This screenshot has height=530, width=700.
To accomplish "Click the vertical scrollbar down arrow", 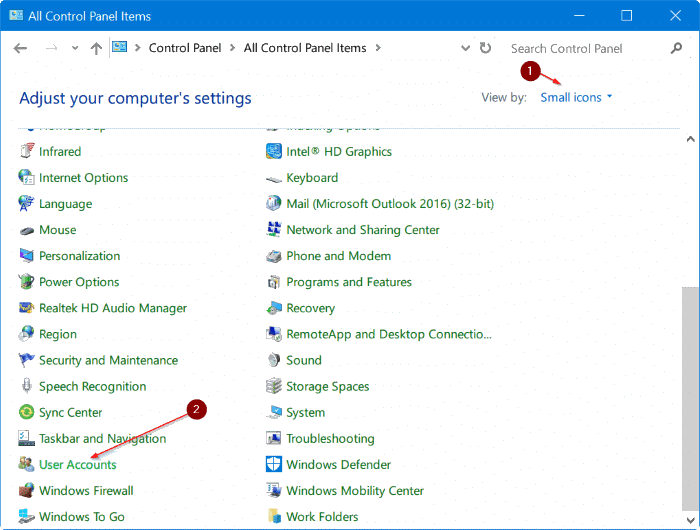I will pyautogui.click(x=689, y=520).
